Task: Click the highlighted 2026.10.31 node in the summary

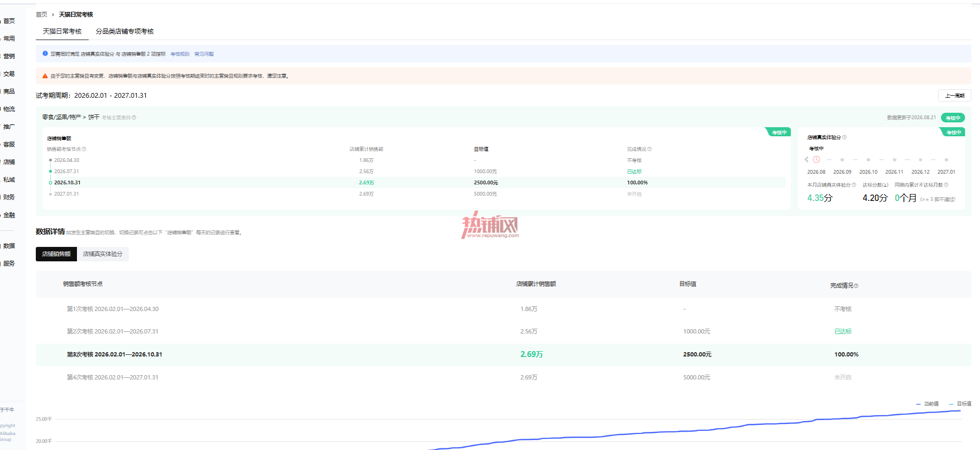Action: click(67, 183)
